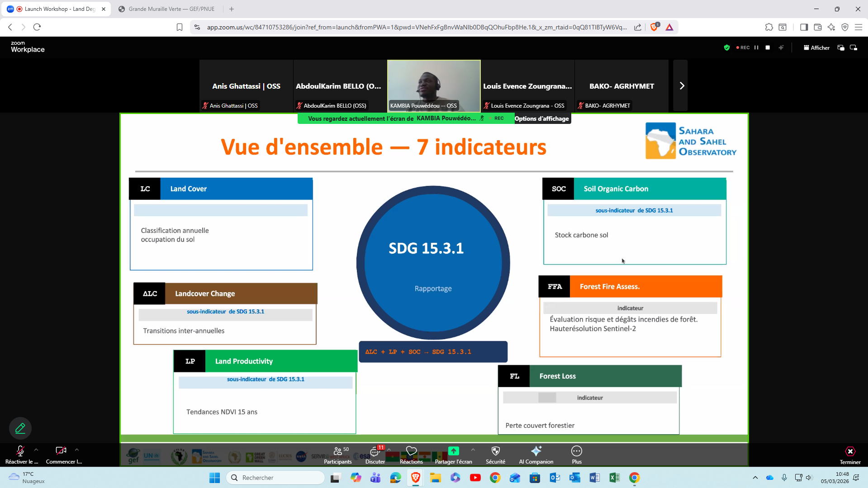The height and width of the screenshot is (488, 868).
Task: Click Terminer to end the meeting
Action: point(850,455)
